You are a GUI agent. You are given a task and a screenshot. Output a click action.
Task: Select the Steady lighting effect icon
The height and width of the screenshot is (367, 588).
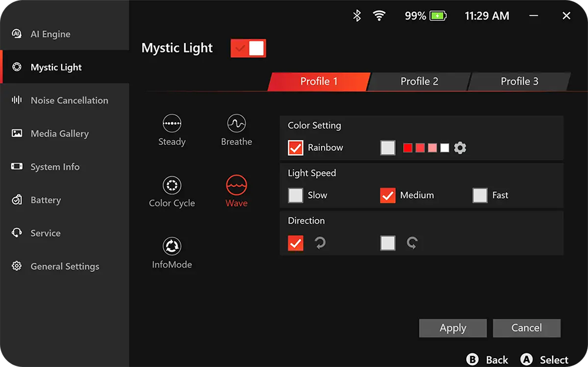pyautogui.click(x=172, y=124)
